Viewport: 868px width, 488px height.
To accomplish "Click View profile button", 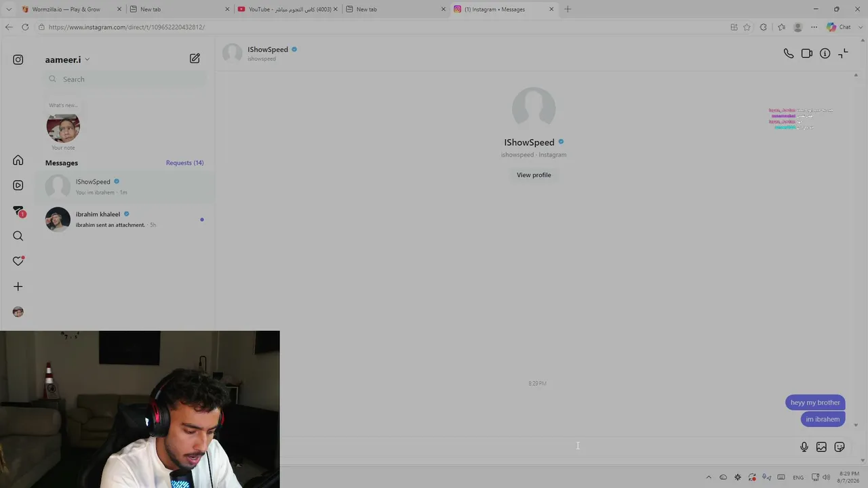I will pyautogui.click(x=534, y=175).
